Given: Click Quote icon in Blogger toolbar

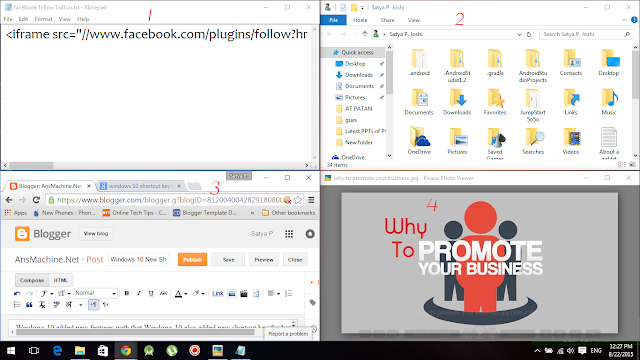Looking at the screenshot, I should (x=29, y=304).
